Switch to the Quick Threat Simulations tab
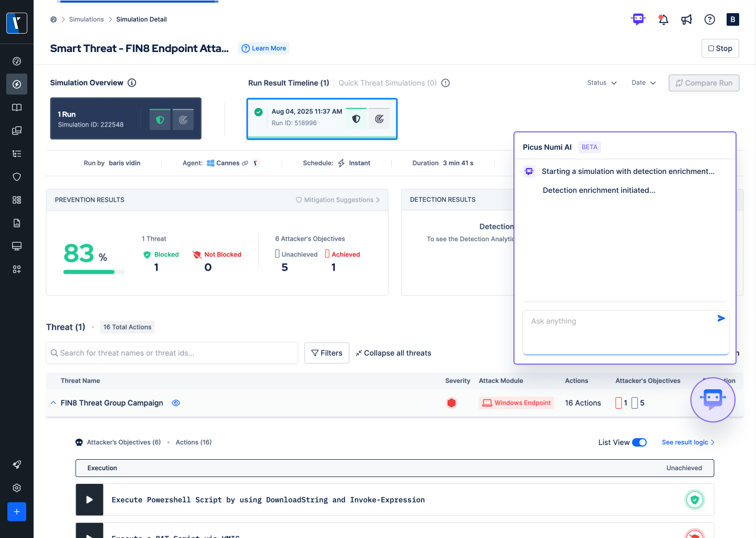 tap(387, 82)
